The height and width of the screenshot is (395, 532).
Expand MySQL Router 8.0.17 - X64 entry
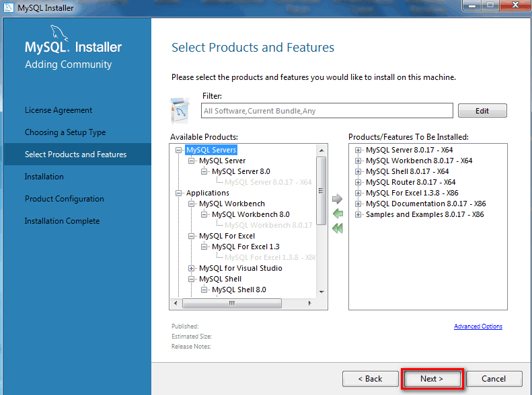click(x=358, y=182)
